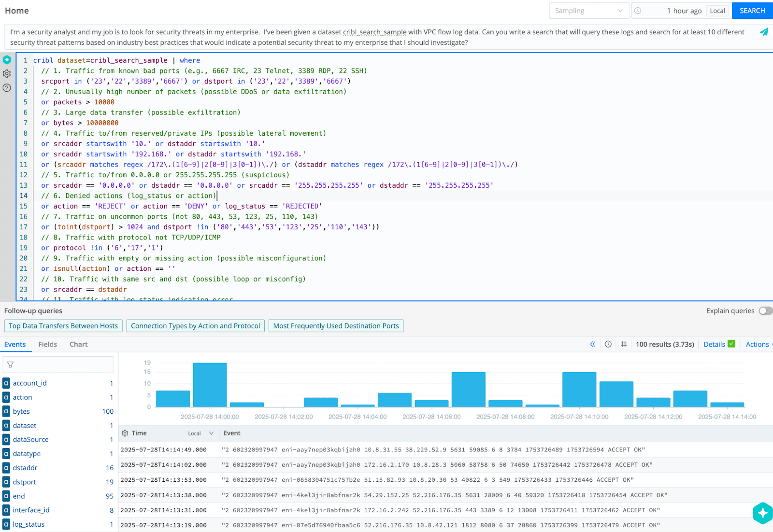This screenshot has width=773, height=532.
Task: Collapse panel with double chevron icon
Action: click(593, 344)
